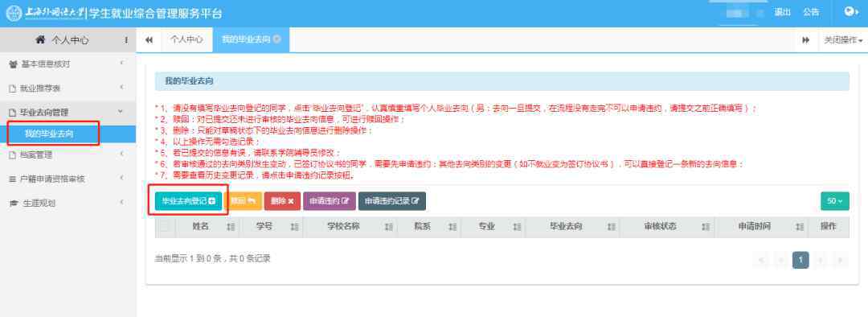Open the 50 page-size dropdown
Image resolution: width=868 pixels, height=317 pixels.
coord(835,201)
